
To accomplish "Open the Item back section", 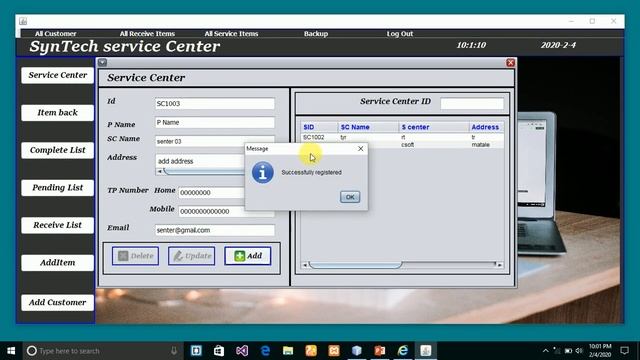I will point(58,113).
